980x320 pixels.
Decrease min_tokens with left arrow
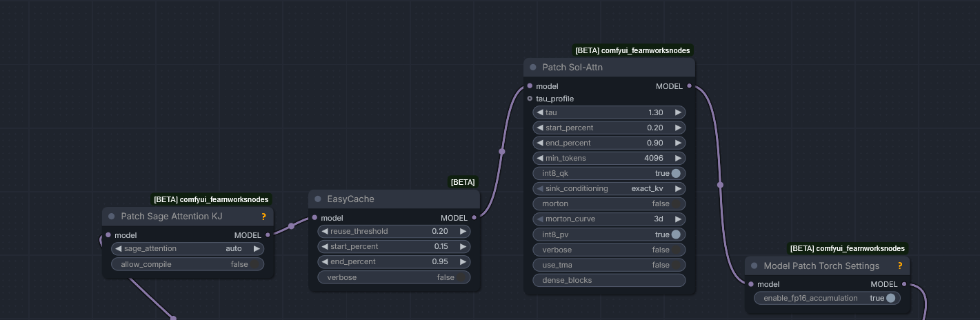tap(541, 158)
